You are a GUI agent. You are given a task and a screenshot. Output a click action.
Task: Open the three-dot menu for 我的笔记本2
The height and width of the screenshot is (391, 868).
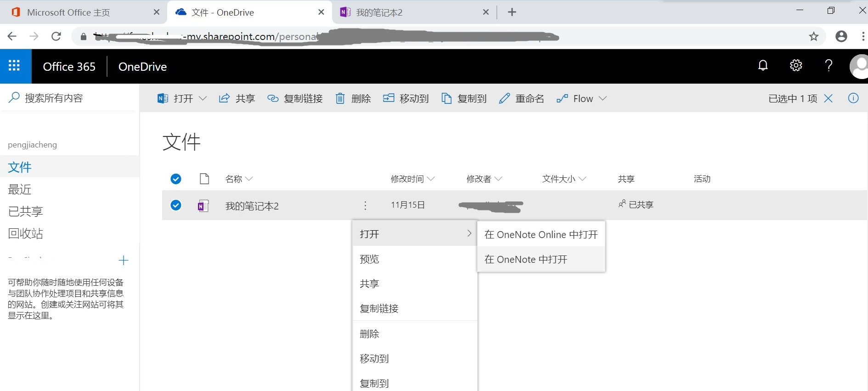(365, 205)
